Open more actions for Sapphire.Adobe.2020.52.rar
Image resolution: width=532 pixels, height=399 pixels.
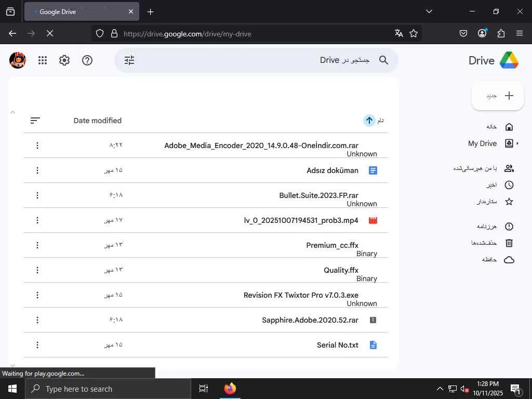point(37,320)
